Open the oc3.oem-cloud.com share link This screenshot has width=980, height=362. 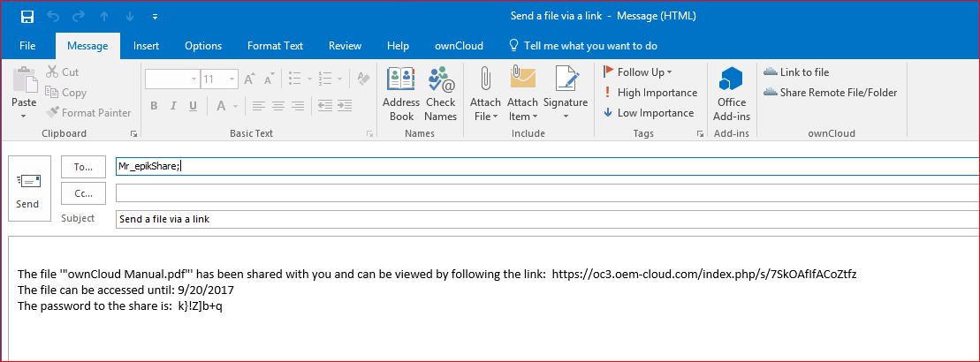pos(705,274)
